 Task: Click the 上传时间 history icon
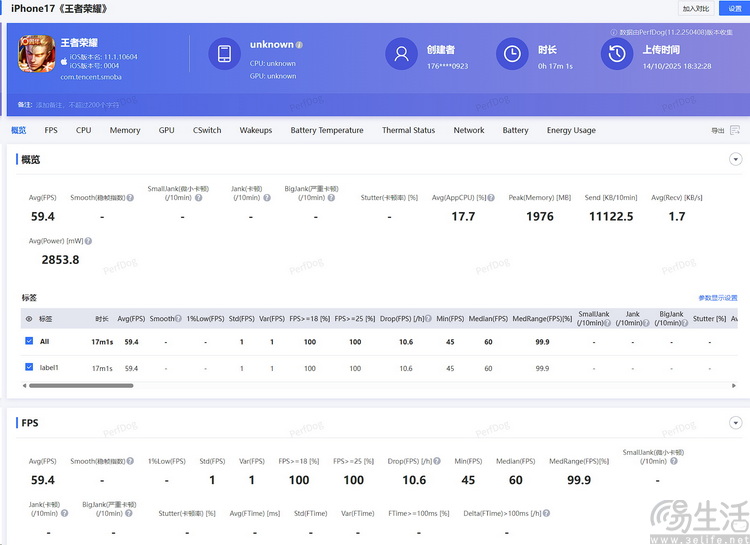point(617,54)
